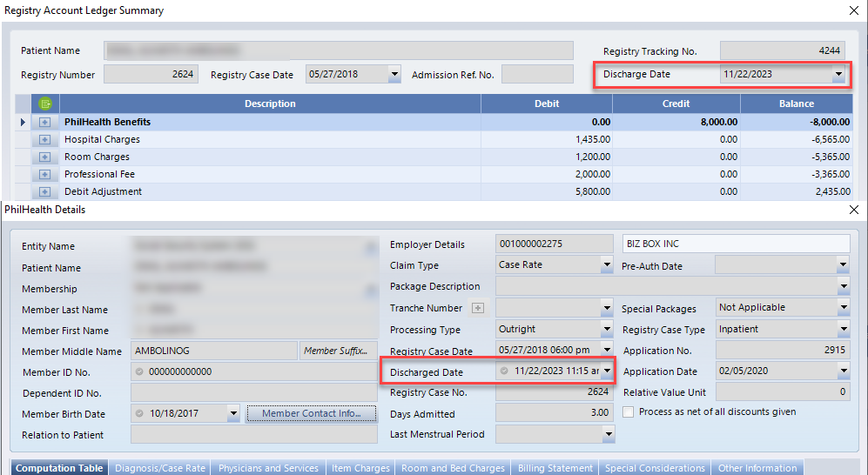This screenshot has height=475, width=868.
Task: Open the Special Packages dropdown
Action: click(x=842, y=308)
